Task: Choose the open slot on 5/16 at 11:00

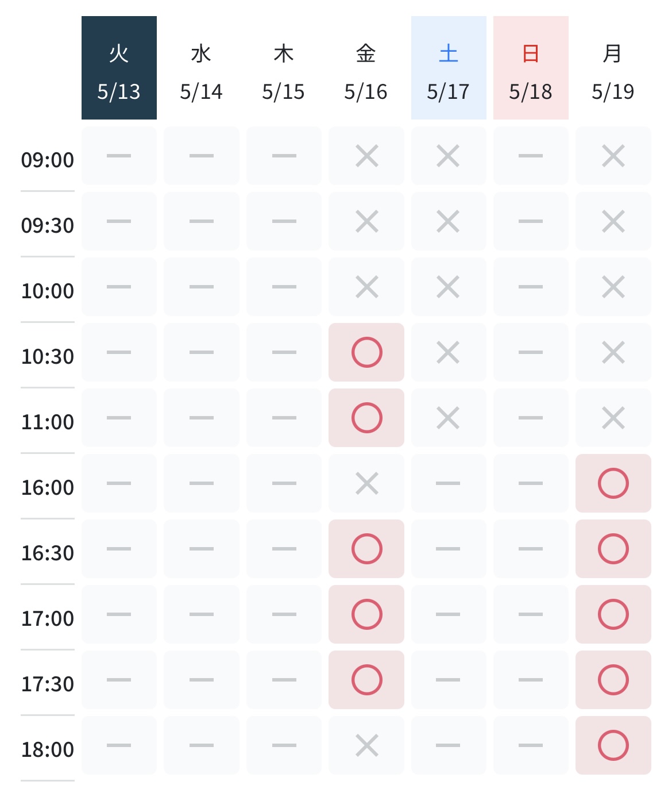Action: click(x=366, y=418)
